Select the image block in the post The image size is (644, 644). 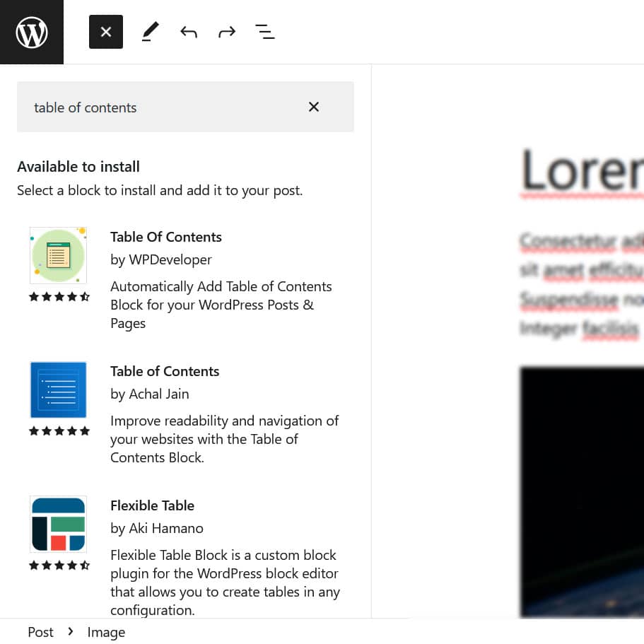pos(581,488)
